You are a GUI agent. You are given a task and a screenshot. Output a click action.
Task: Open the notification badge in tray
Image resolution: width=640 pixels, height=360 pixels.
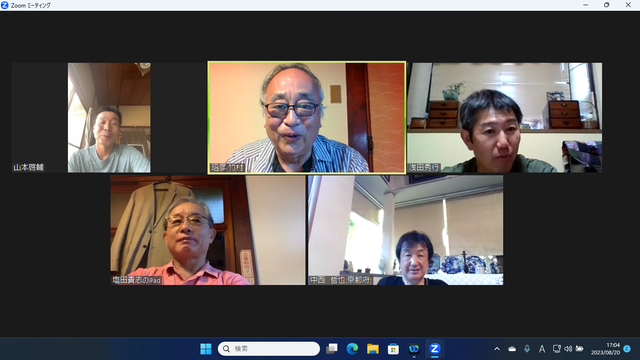pyautogui.click(x=627, y=349)
